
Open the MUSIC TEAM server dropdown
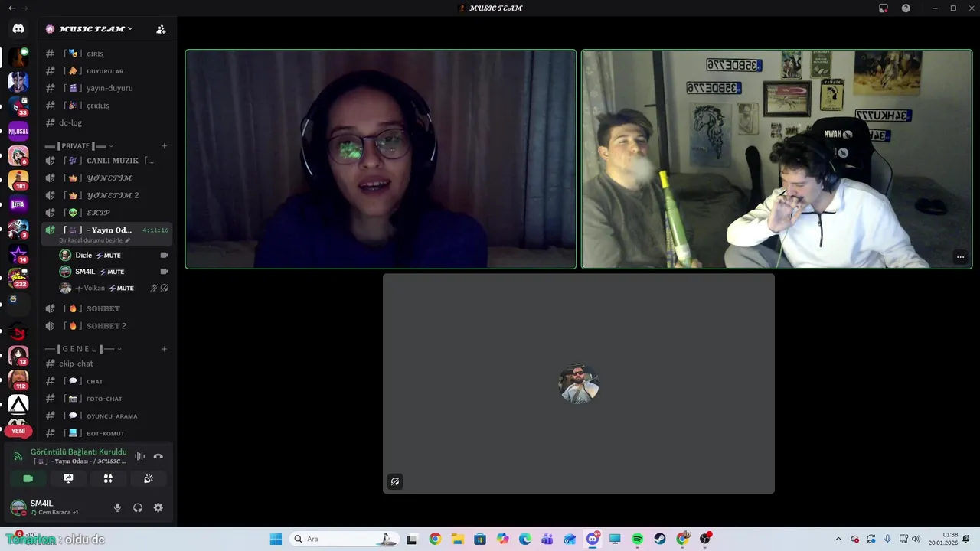click(x=96, y=29)
